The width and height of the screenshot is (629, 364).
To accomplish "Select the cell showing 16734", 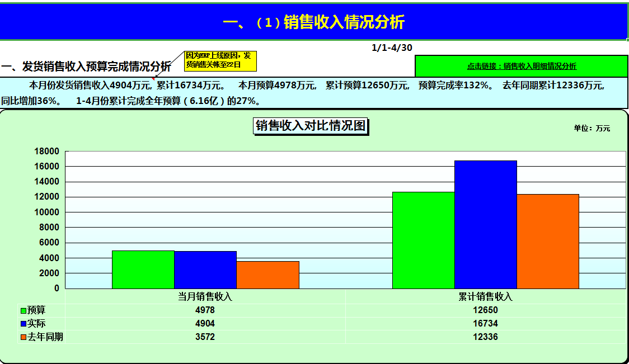I will pyautogui.click(x=486, y=323).
